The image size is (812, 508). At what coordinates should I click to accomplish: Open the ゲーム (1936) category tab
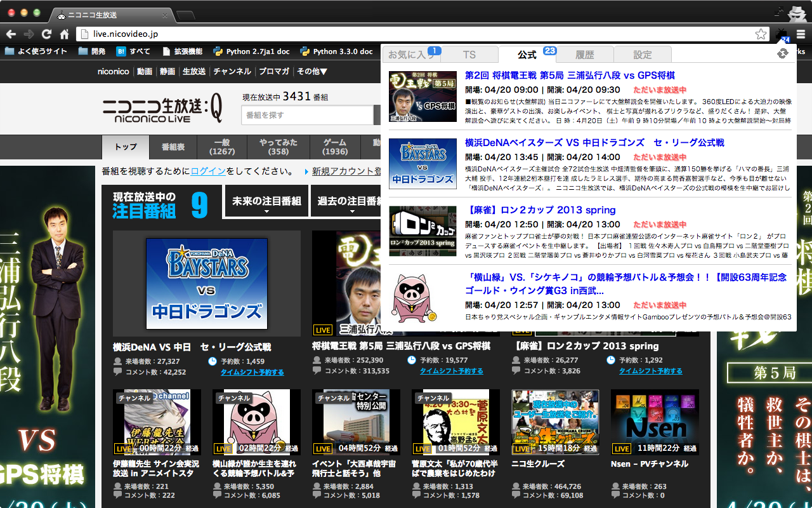(335, 147)
